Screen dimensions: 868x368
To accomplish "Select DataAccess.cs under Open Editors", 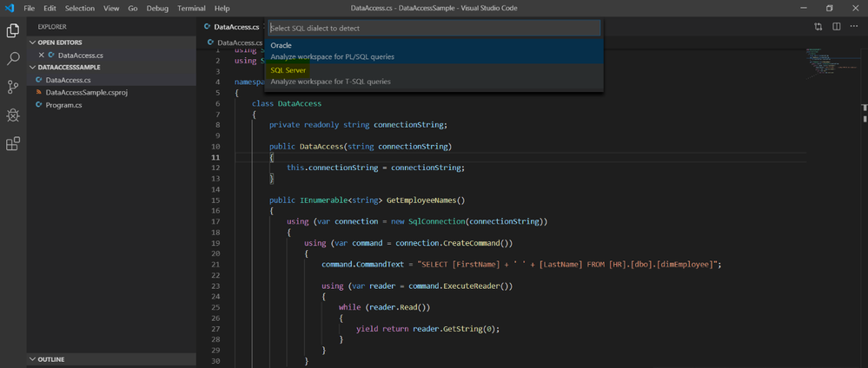I will [110, 56].
